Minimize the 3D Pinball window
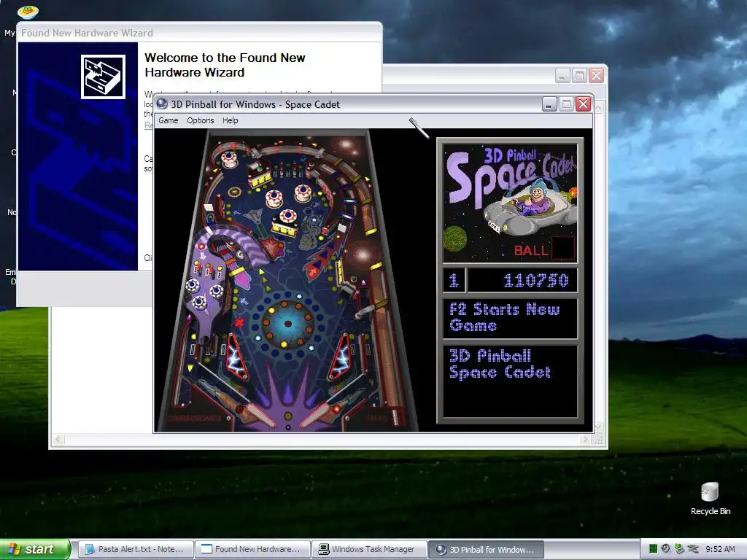Image resolution: width=747 pixels, height=560 pixels. coord(549,104)
